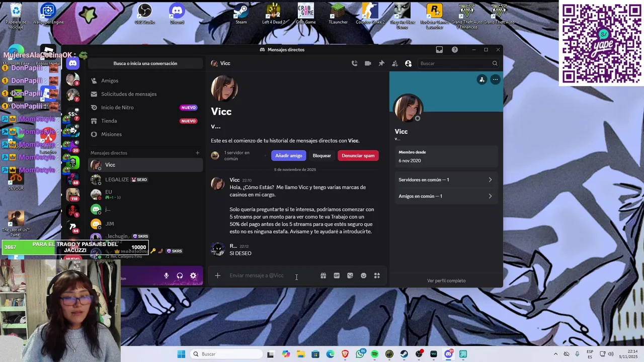Click the Bloquear button

click(x=322, y=155)
